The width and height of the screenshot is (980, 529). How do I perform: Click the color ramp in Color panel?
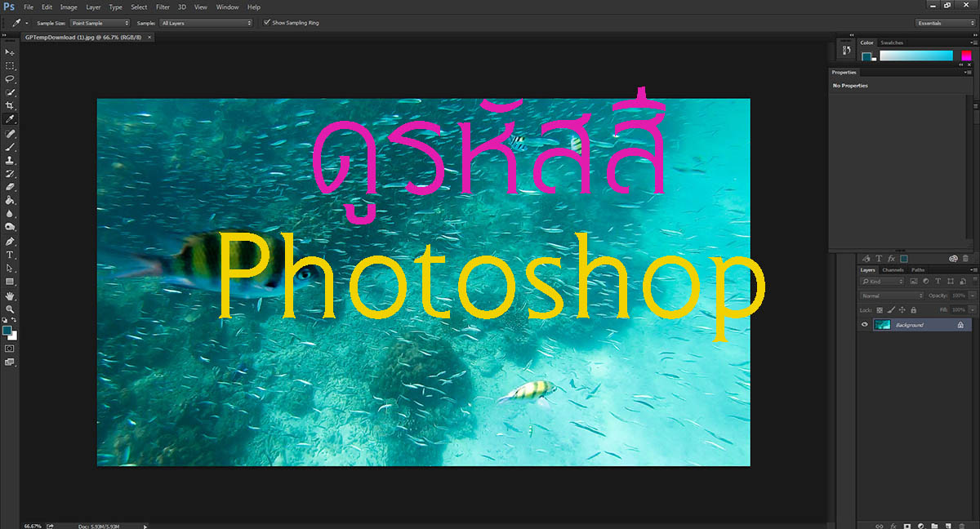click(916, 56)
